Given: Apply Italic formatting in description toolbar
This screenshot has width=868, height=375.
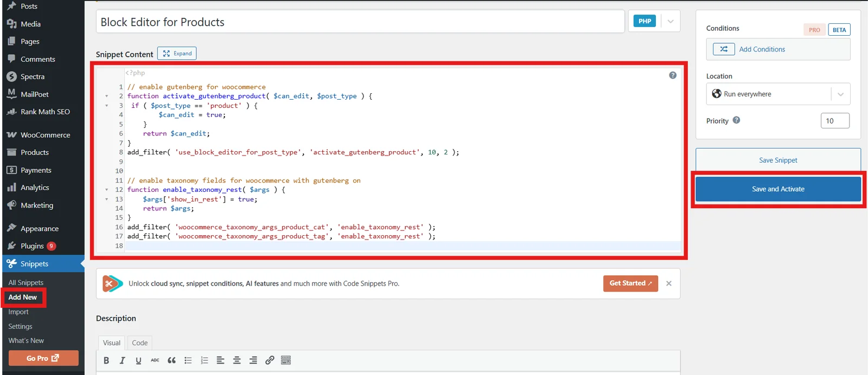Looking at the screenshot, I should point(123,360).
